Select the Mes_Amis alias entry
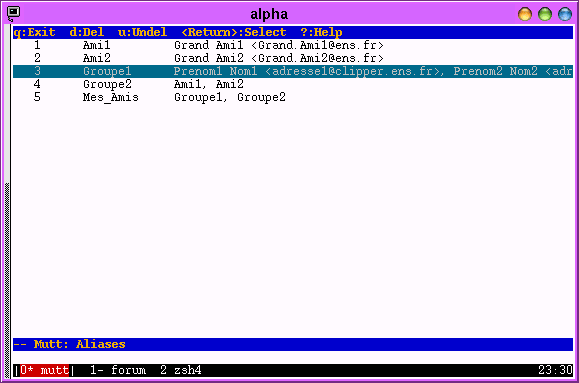Screen dimensions: 579x383 293,97
